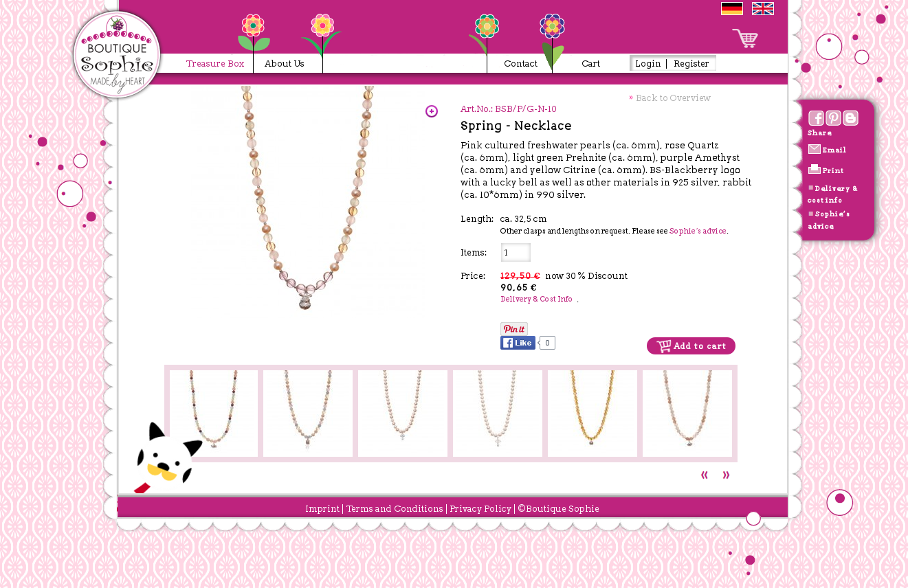Share on Blogger from the side panel

click(850, 118)
